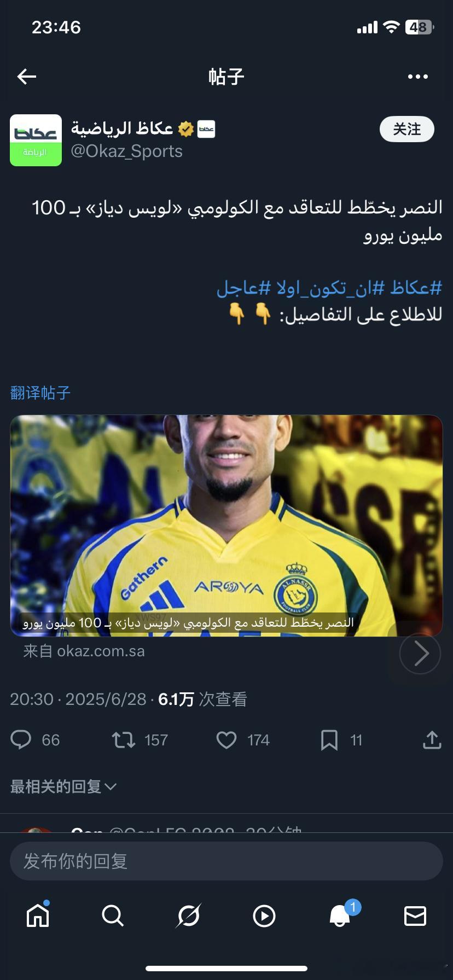Tap the repost icon showing 157
Screen dimensions: 453x980
[x=124, y=740]
